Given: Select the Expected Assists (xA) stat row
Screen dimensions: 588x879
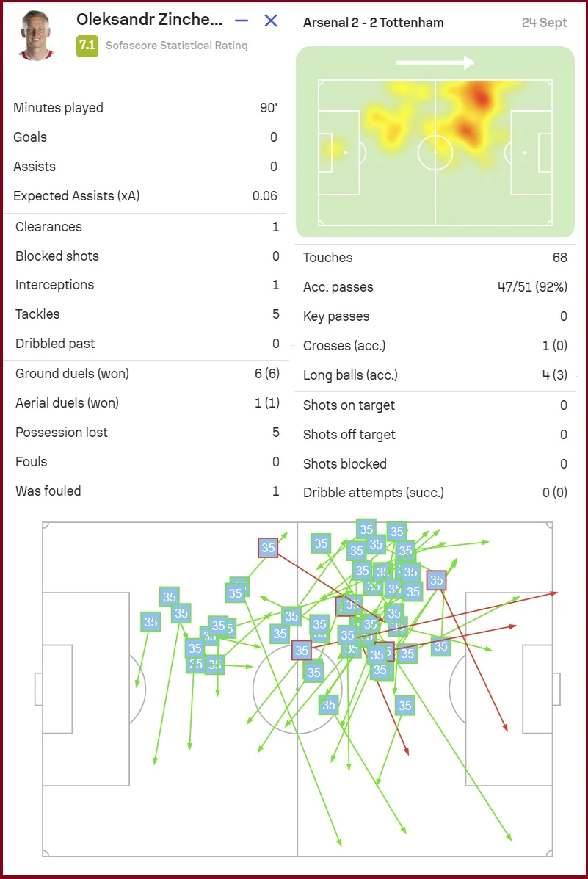Looking at the screenshot, I should pos(145,196).
